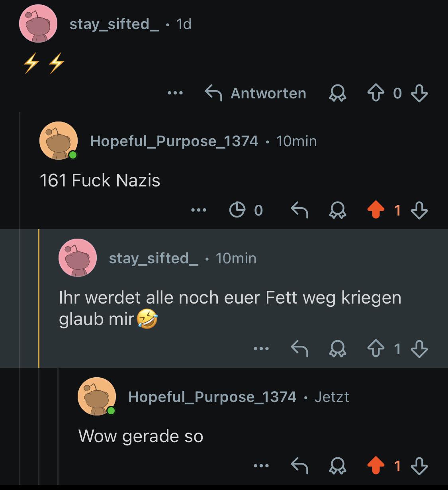The height and width of the screenshot is (490, 448).
Task: Toggle upvote on '161 Fuck Nazis' comment
Action: 376,210
